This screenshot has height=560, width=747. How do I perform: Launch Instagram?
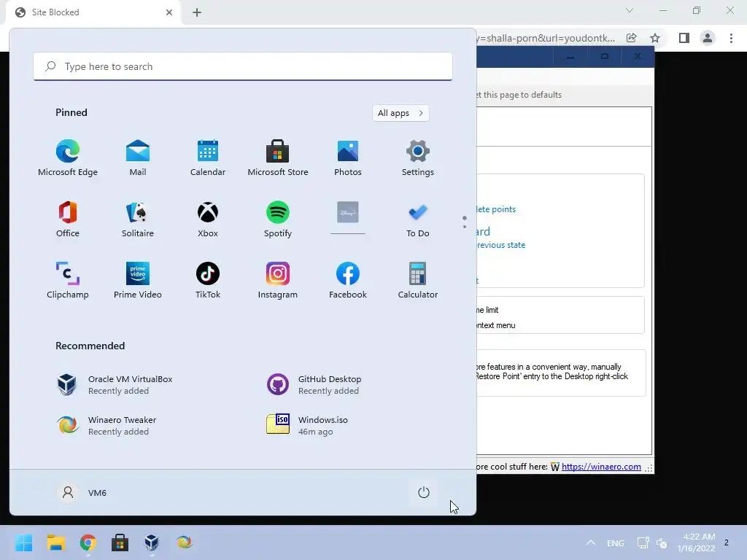(x=278, y=280)
